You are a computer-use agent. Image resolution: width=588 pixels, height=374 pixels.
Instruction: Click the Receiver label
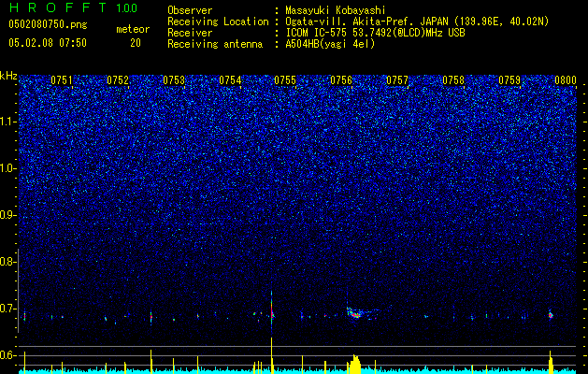tap(190, 33)
